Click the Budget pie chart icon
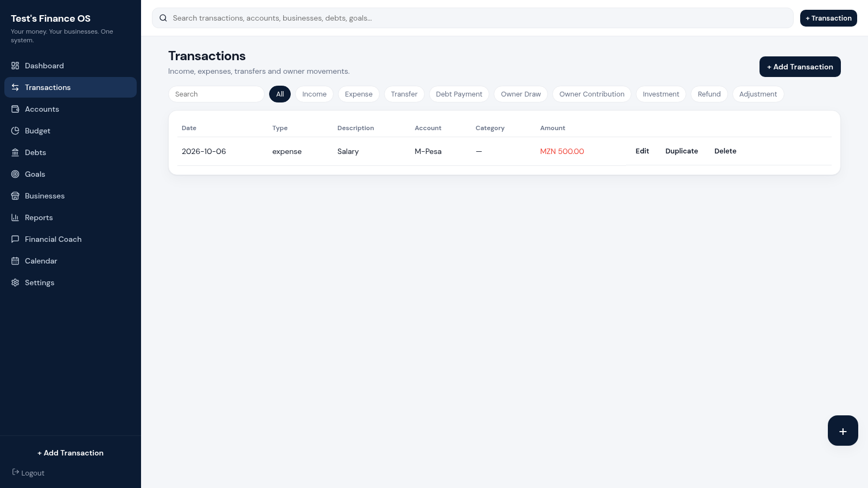 (x=15, y=131)
